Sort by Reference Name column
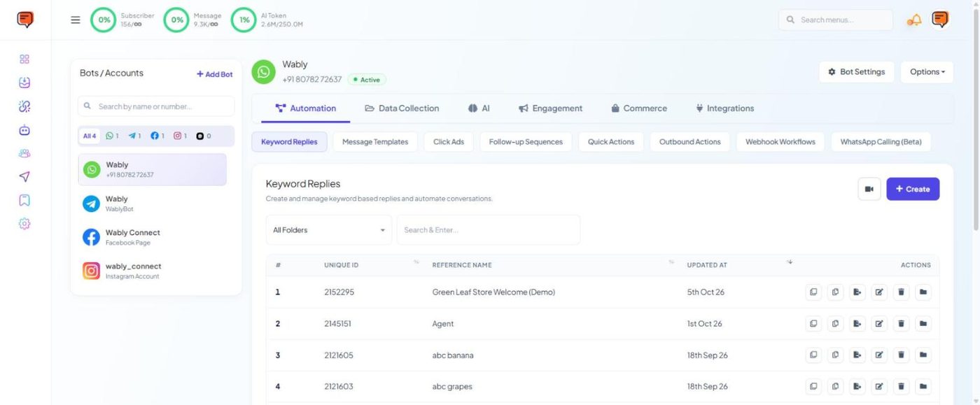Screen dimensions: 980x405 tap(671, 262)
